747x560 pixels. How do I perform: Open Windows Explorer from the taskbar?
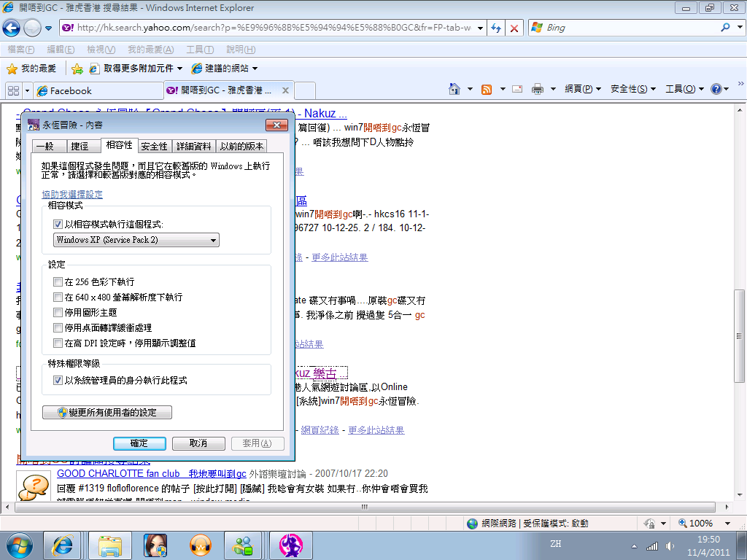click(110, 545)
